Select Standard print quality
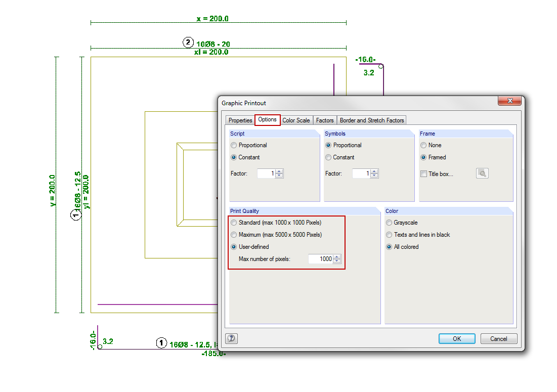This screenshot has width=557, height=392. coord(233,223)
